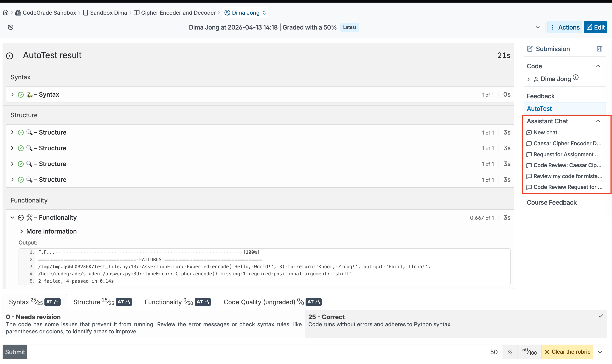The height and width of the screenshot is (364, 612).
Task: Open the Course Feedback link
Action: coord(551,202)
